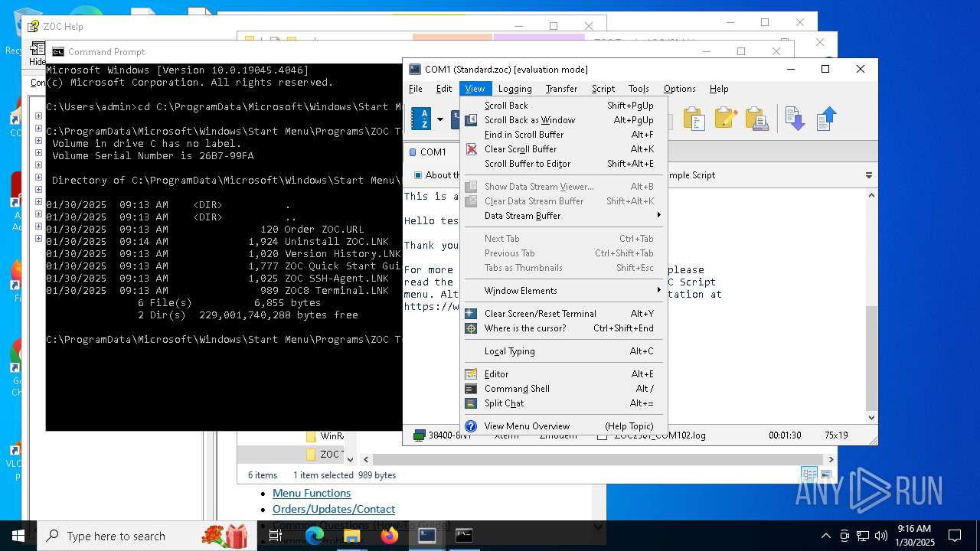Image resolution: width=980 pixels, height=551 pixels.
Task: Expand the first tree node in ZOC Help contents
Action: [38, 116]
